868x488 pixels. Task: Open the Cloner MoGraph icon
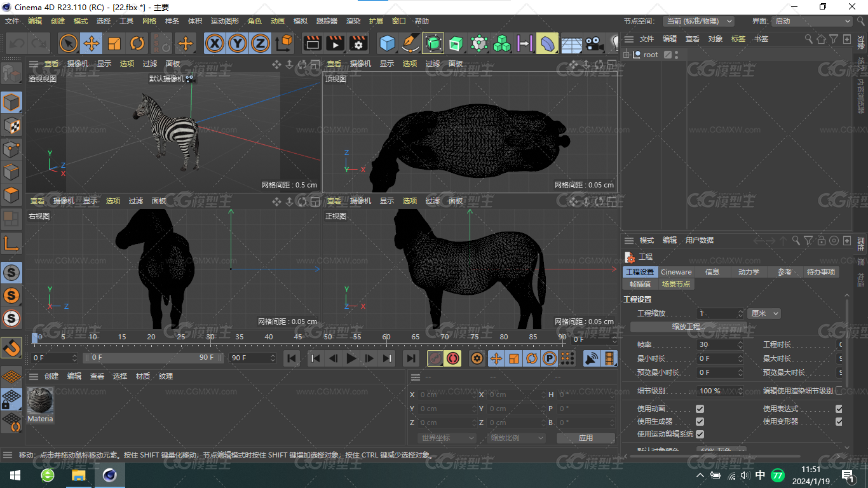502,43
